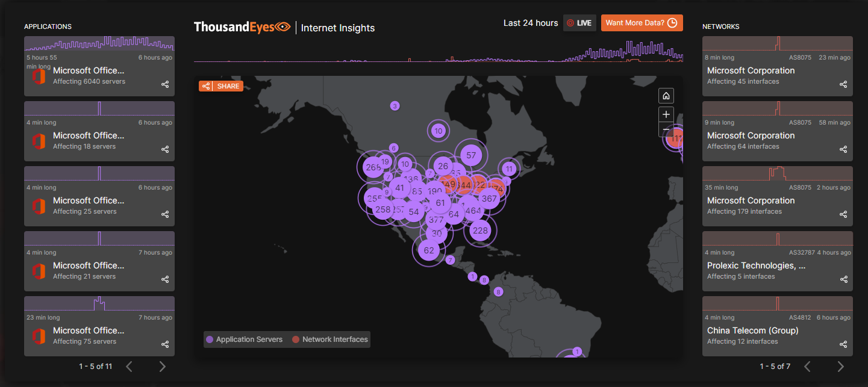
Task: Open the Prolexic Technologies outage title
Action: 756,265
